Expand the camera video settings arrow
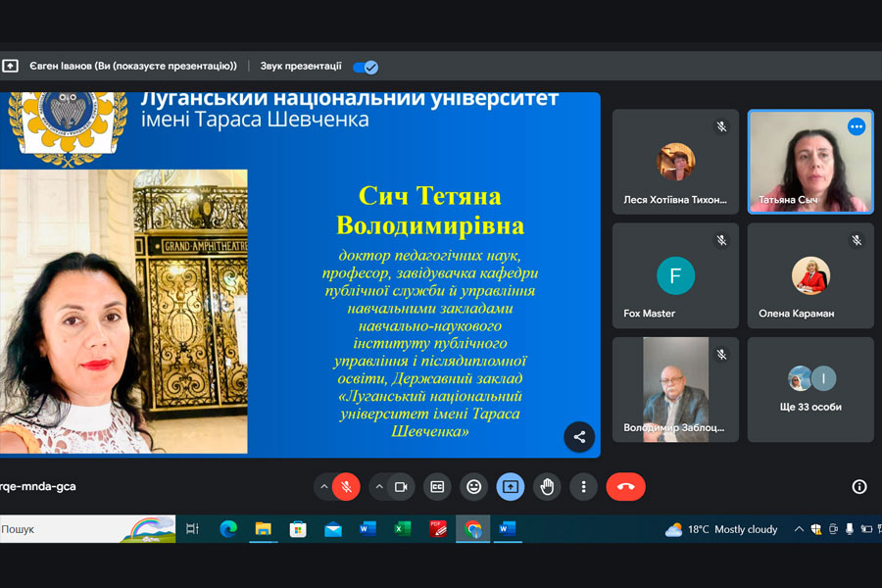The width and height of the screenshot is (882, 588). click(x=377, y=487)
